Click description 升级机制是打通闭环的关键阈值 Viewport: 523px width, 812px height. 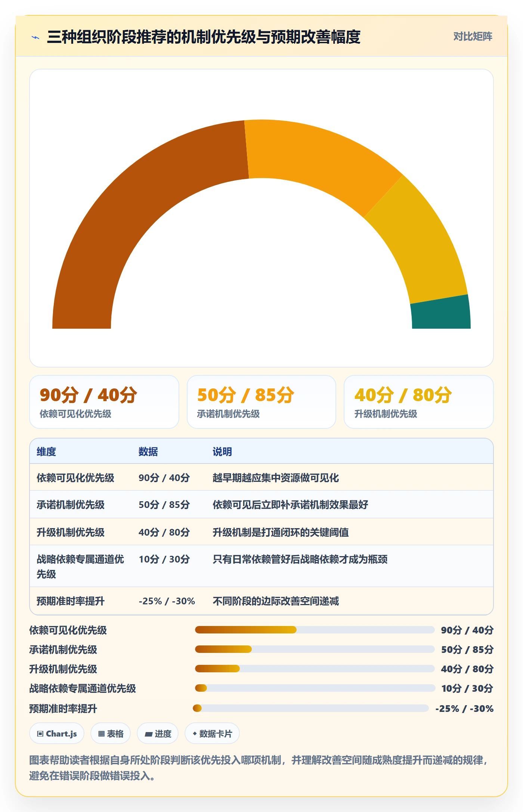coord(281,532)
